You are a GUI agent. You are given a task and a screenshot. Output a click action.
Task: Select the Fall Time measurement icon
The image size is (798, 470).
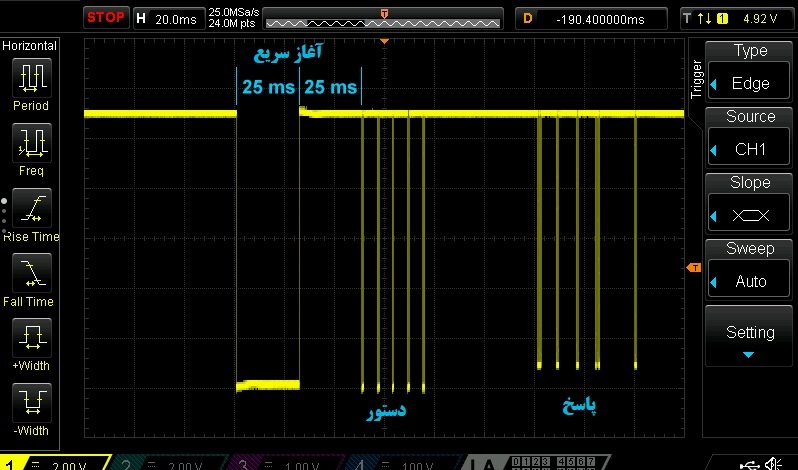tap(32, 273)
